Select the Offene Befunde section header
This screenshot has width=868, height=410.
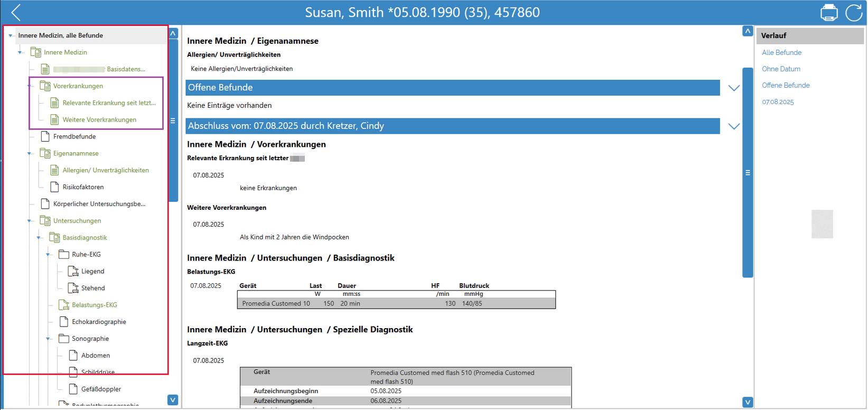[x=453, y=88]
